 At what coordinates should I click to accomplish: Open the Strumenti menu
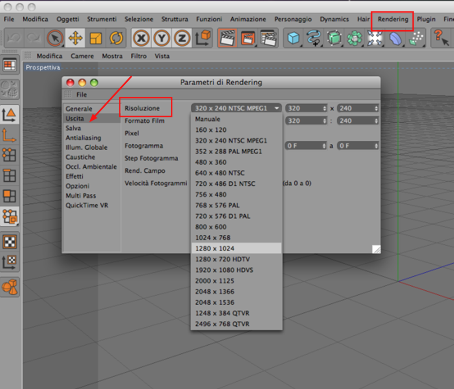pyautogui.click(x=102, y=19)
